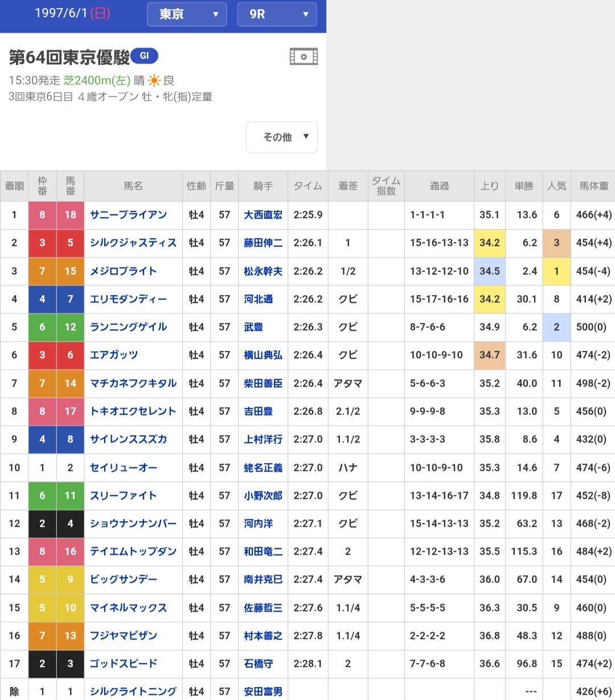The width and height of the screenshot is (615, 700).
Task: Select the pink horse number 18 cell
Action: [71, 215]
